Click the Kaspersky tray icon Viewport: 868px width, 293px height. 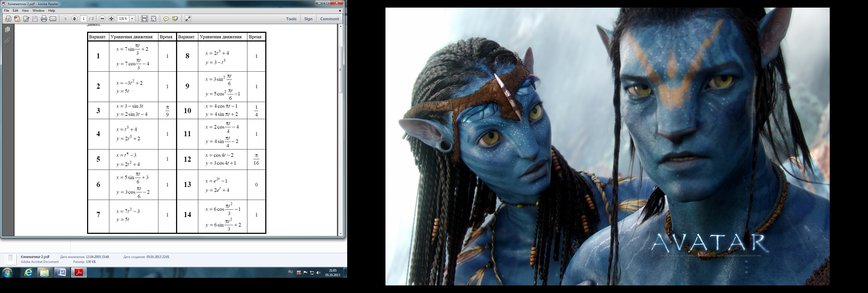click(299, 273)
